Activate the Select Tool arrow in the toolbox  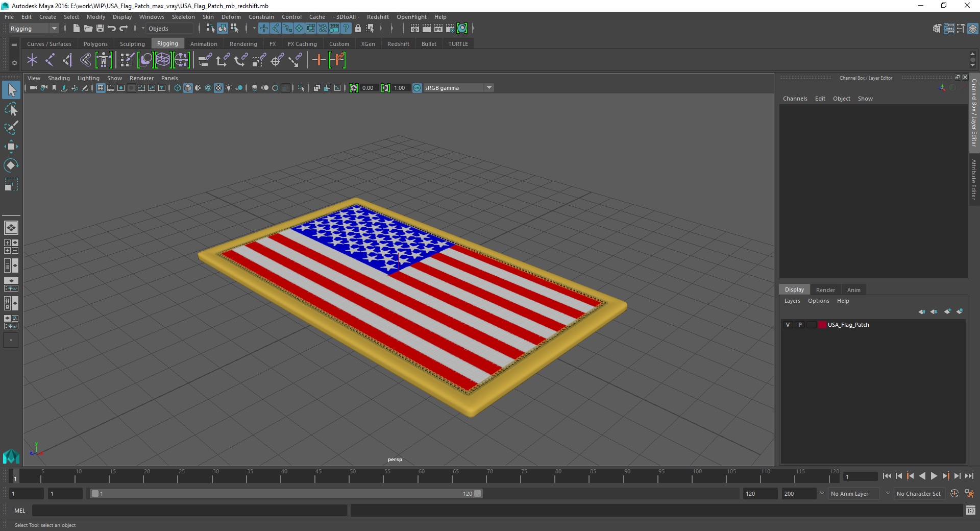[x=11, y=90]
